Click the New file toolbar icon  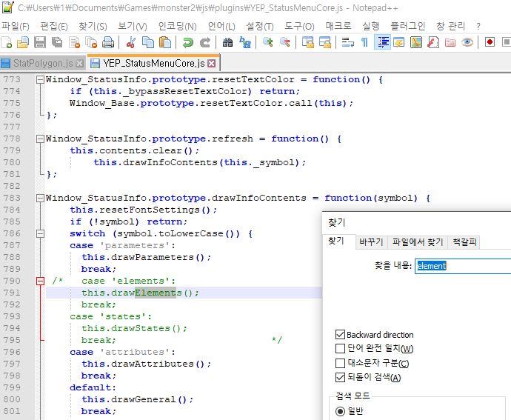coord(7,42)
